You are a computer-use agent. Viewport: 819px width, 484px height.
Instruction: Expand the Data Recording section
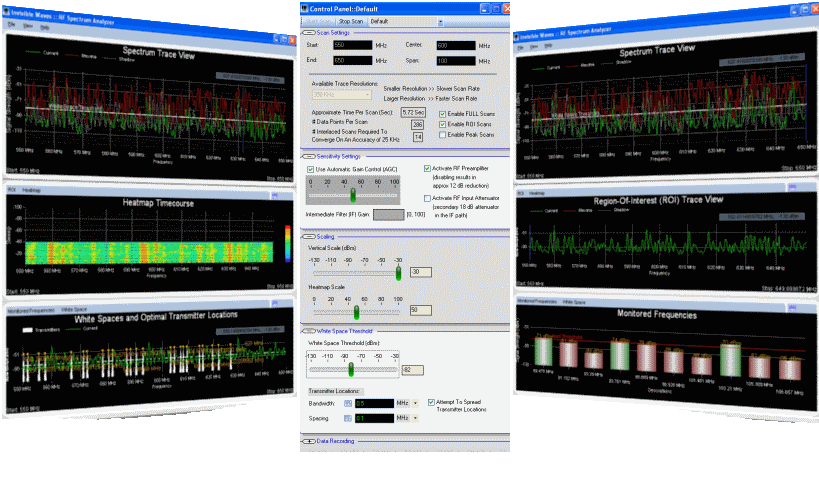coord(309,441)
